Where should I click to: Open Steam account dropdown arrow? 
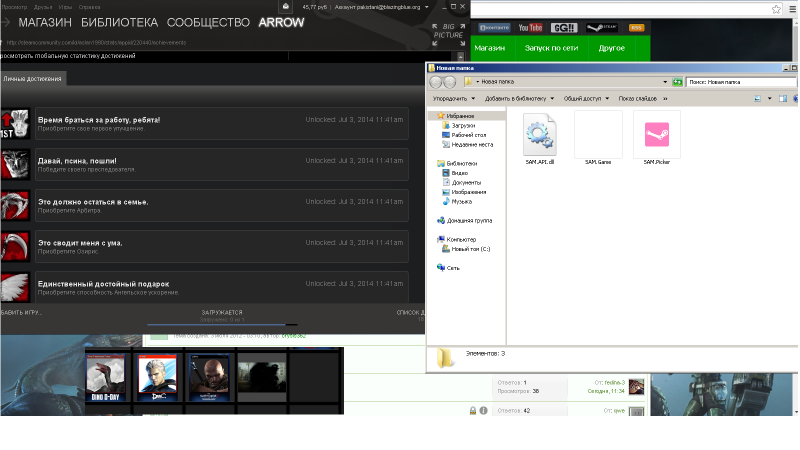click(427, 7)
